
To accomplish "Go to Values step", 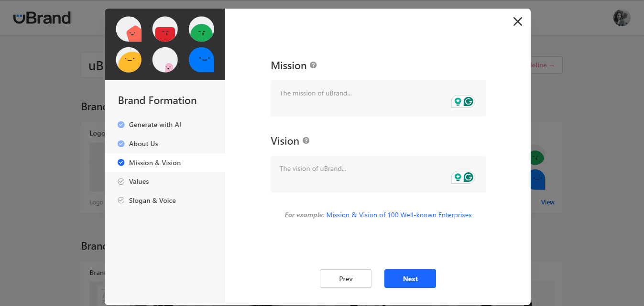I will pyautogui.click(x=165, y=181).
